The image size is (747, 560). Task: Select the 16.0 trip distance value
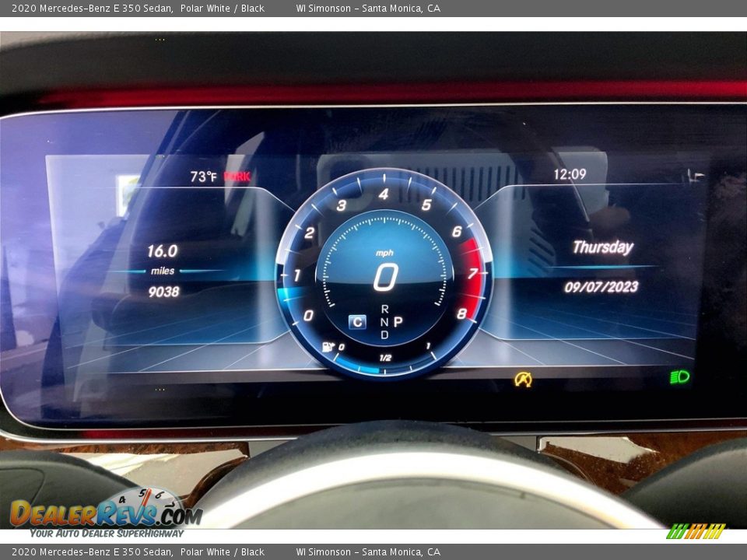pyautogui.click(x=163, y=251)
